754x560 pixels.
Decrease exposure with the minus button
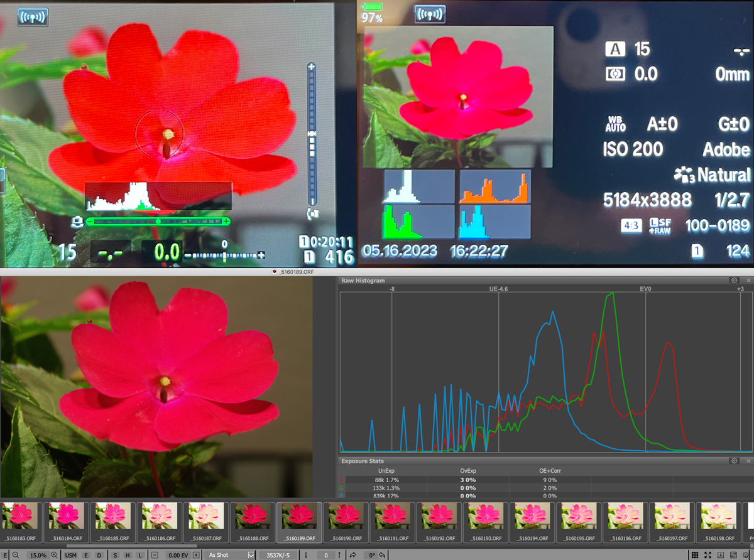(155, 555)
